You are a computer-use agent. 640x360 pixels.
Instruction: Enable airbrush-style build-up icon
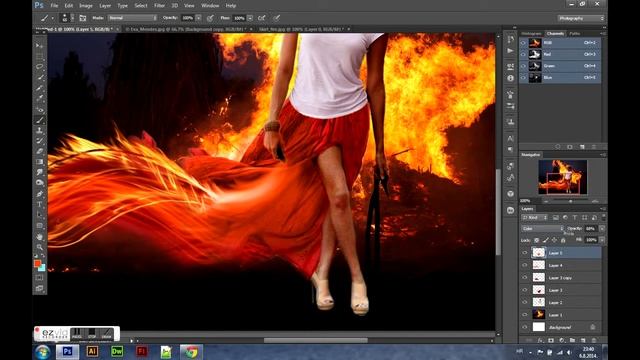point(262,18)
